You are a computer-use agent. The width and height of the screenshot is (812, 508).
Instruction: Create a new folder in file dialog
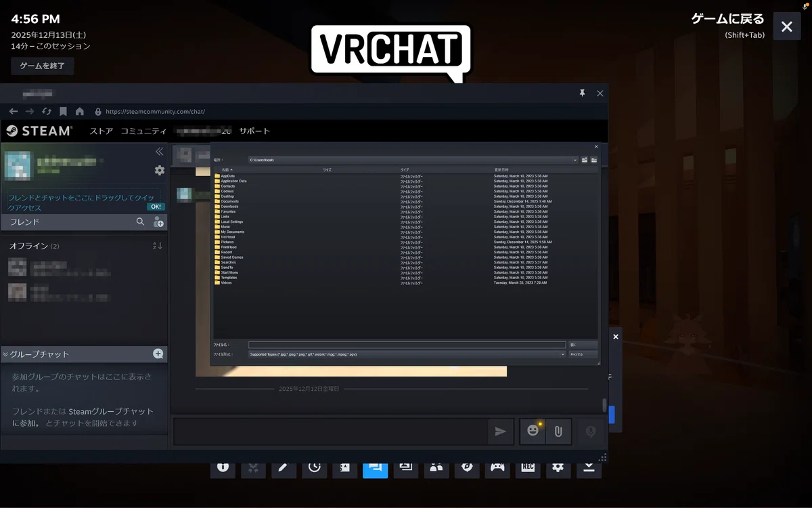pos(594,160)
